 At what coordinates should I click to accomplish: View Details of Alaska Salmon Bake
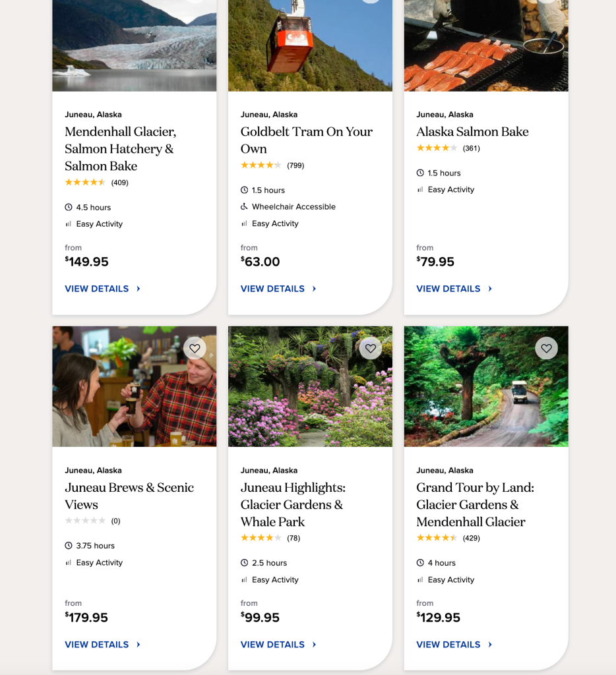(448, 289)
